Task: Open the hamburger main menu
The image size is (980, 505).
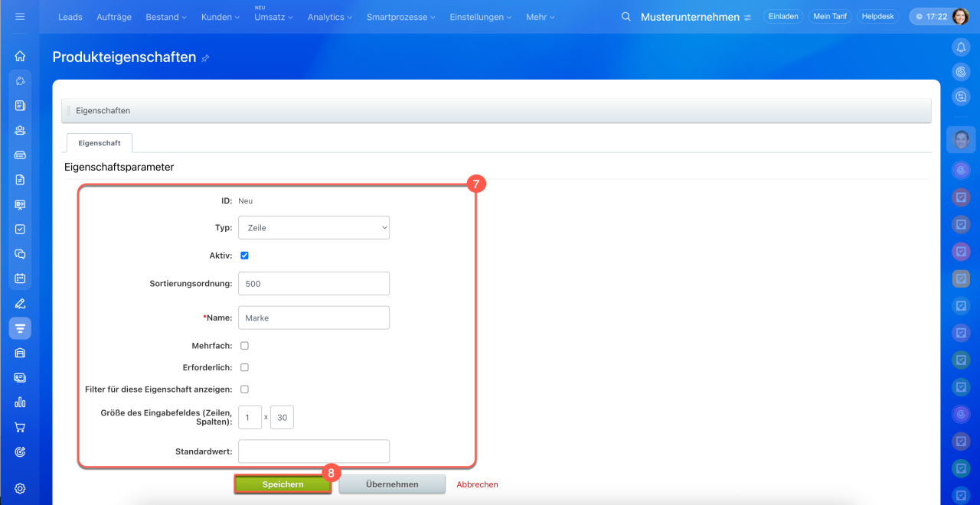Action: pyautogui.click(x=20, y=16)
